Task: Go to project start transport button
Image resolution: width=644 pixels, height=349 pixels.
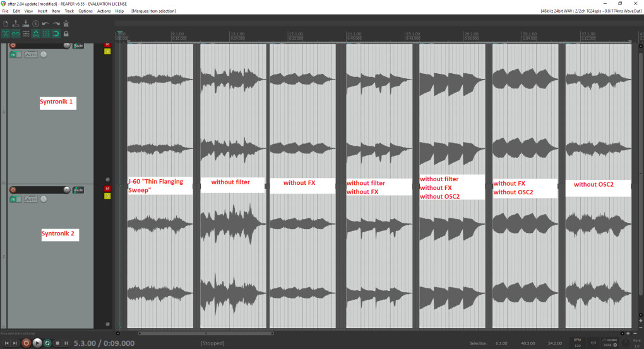Action: [6, 343]
